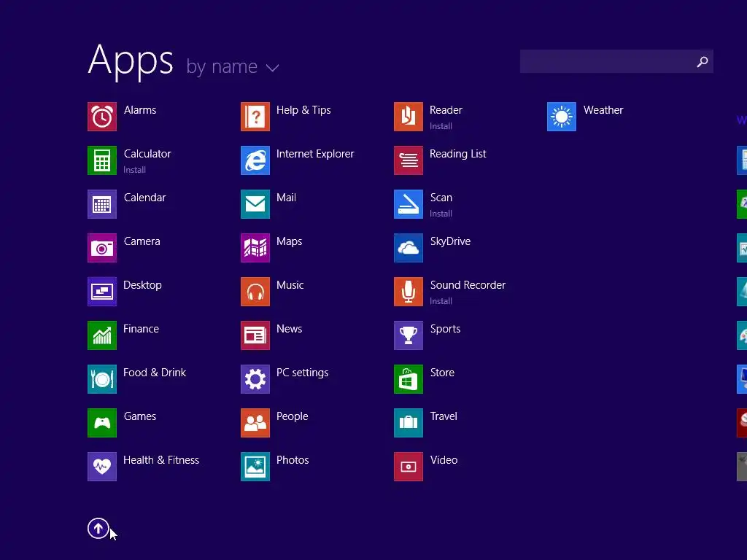The width and height of the screenshot is (747, 560).
Task: Open the Weather sun icon
Action: pos(562,117)
